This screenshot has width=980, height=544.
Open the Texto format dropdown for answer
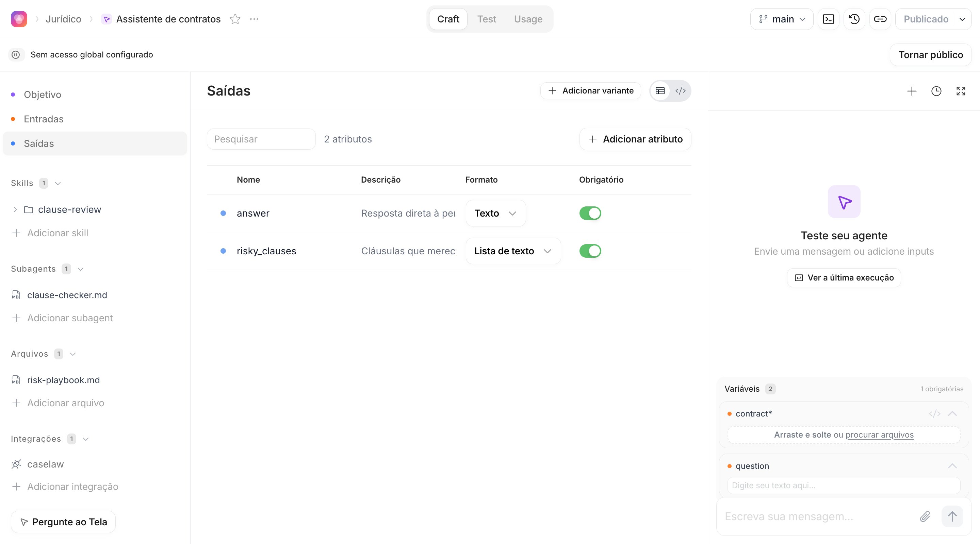496,213
